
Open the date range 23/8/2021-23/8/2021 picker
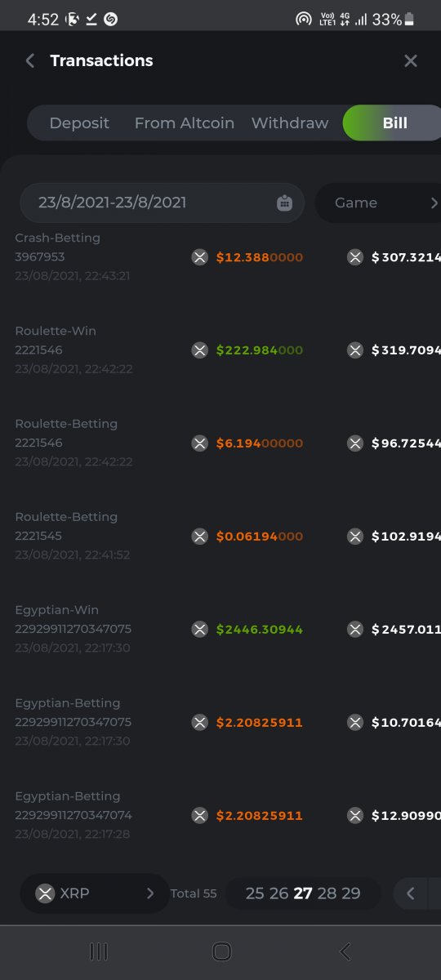coord(162,203)
